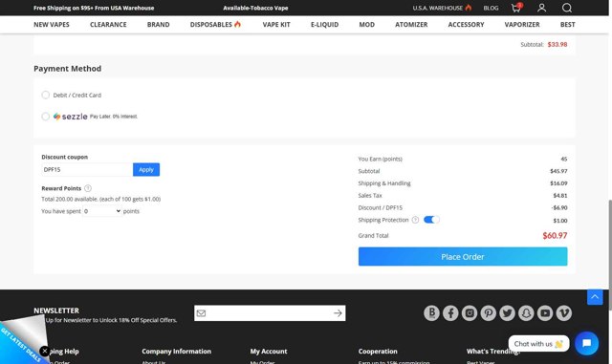Select Sezzle pay later option
The image size is (612, 364).
pyautogui.click(x=46, y=117)
